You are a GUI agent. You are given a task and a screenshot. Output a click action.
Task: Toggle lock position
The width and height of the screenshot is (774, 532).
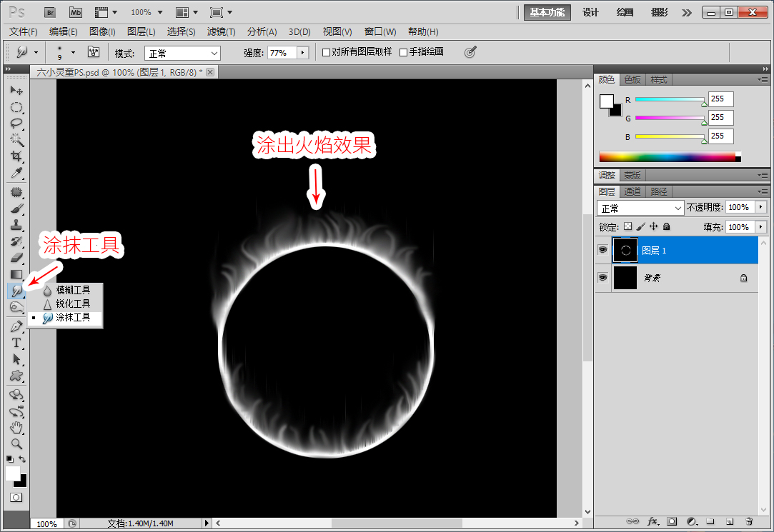coord(653,226)
